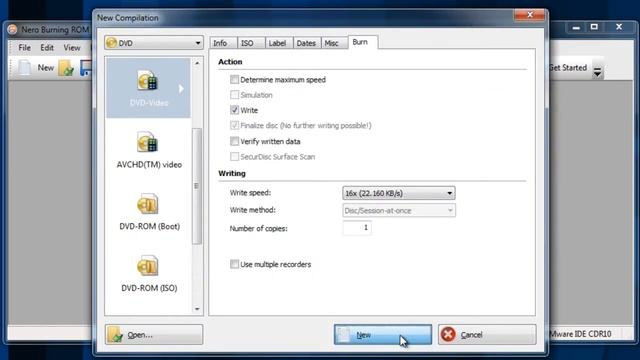Click the red X icon on Cancel
This screenshot has height=360, width=640.
(x=448, y=334)
